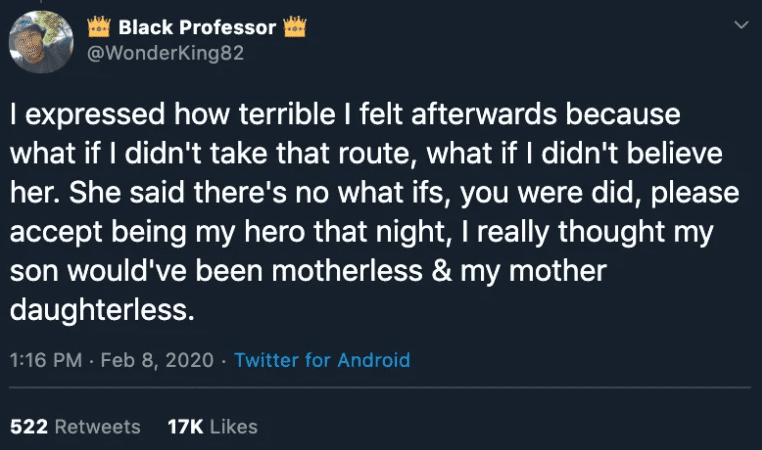The height and width of the screenshot is (450, 762).
Task: View the 522 Retweets list
Action: pos(75,427)
